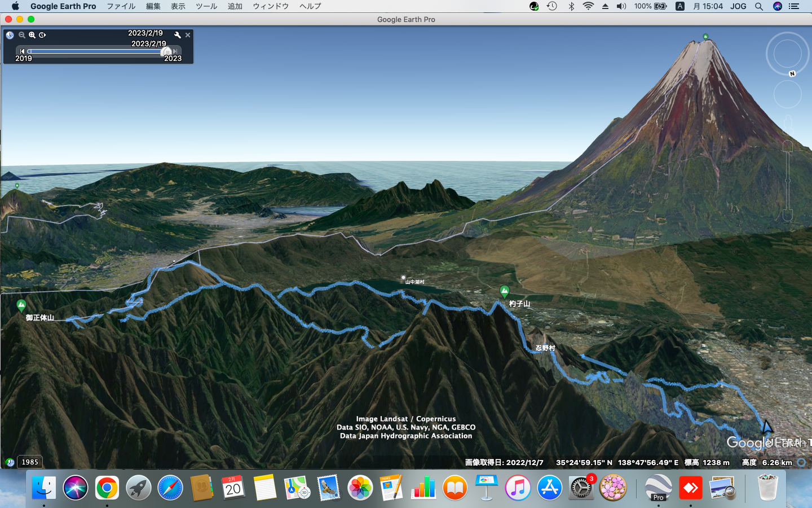Open the 表示 menu
The image size is (812, 508).
click(x=178, y=6)
